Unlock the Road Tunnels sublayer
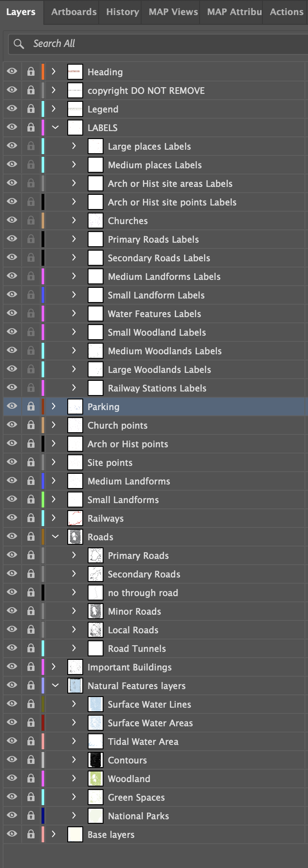 click(31, 648)
